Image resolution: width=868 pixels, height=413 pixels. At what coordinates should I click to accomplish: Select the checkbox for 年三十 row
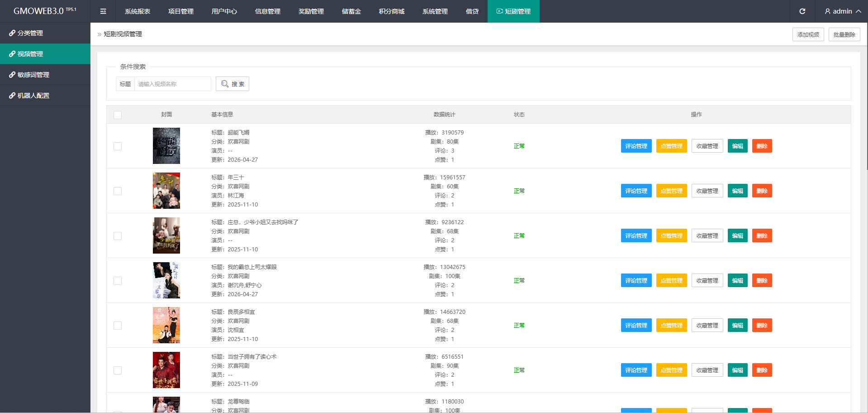(x=118, y=191)
